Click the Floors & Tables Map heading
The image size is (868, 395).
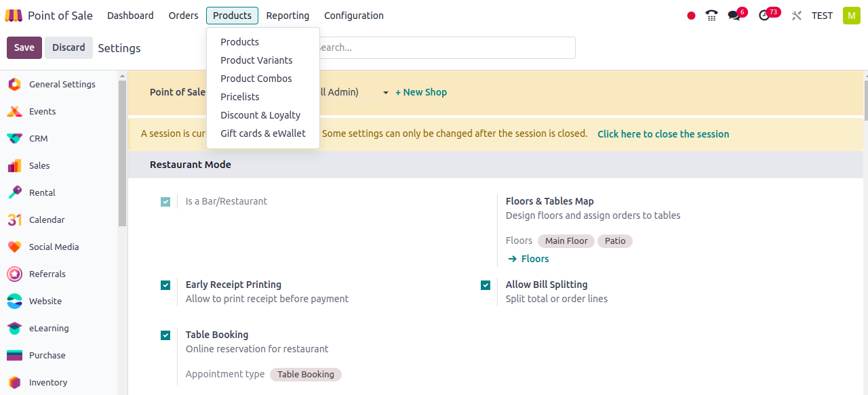click(550, 201)
